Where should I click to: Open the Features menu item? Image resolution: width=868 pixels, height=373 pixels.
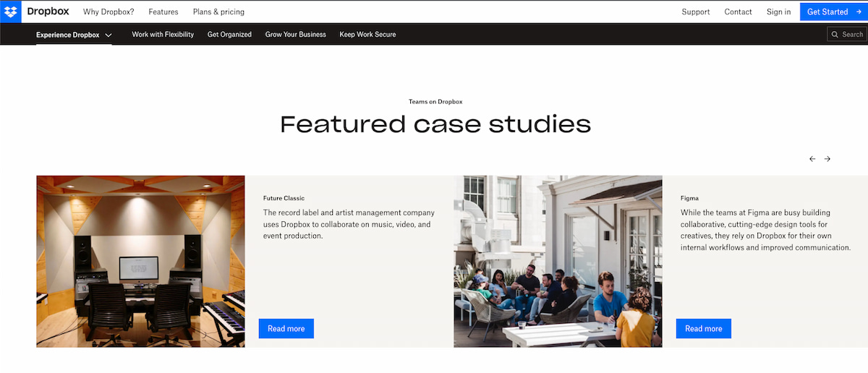pyautogui.click(x=163, y=12)
